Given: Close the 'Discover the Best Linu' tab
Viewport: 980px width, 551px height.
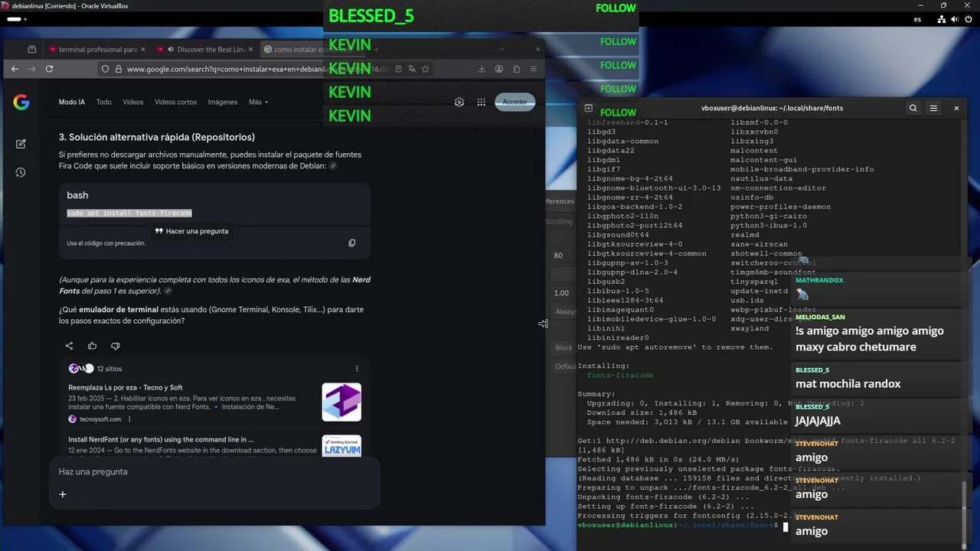Looking at the screenshot, I should point(250,49).
